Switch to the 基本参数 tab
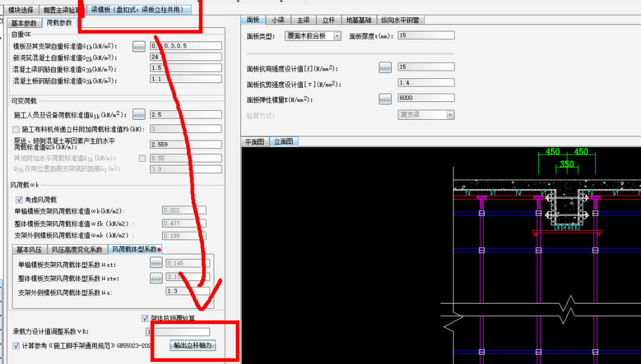 [x=24, y=23]
